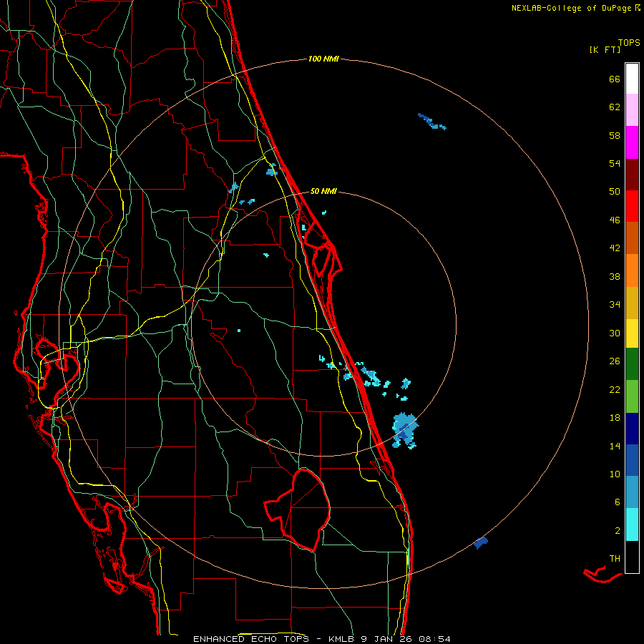Click the 34 scale value
644x644 pixels.
click(x=615, y=304)
